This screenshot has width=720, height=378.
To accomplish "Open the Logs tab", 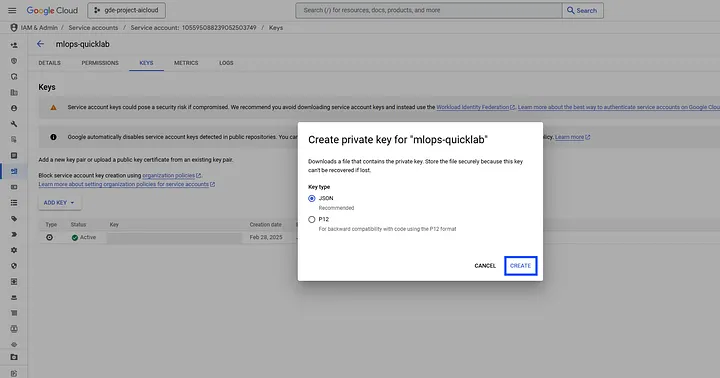I will click(226, 63).
